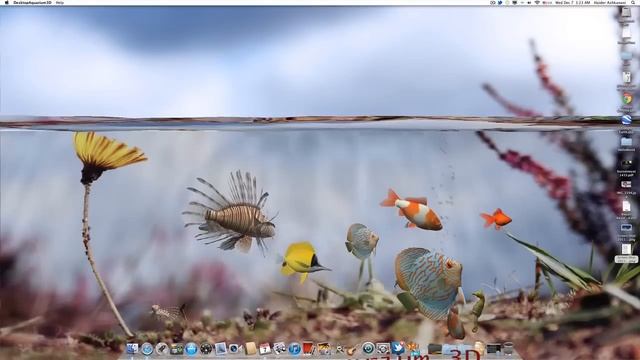Viewport: 640px width, 360px height.
Task: Open the Help menu
Action: tap(60, 2)
